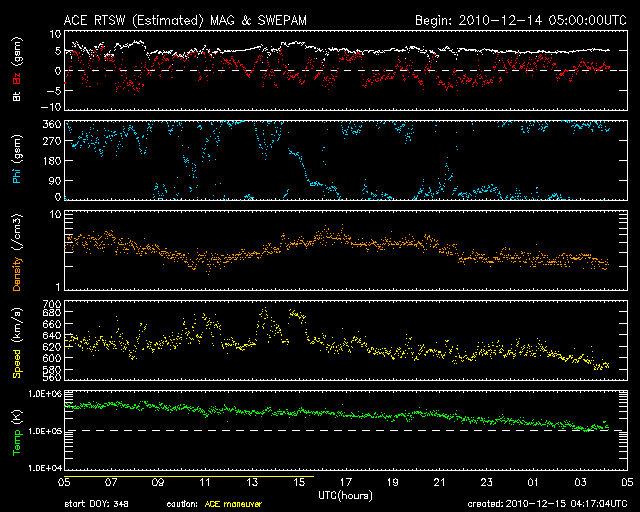
Task: Click the 700 tick on Speed axis
Action: 53,304
